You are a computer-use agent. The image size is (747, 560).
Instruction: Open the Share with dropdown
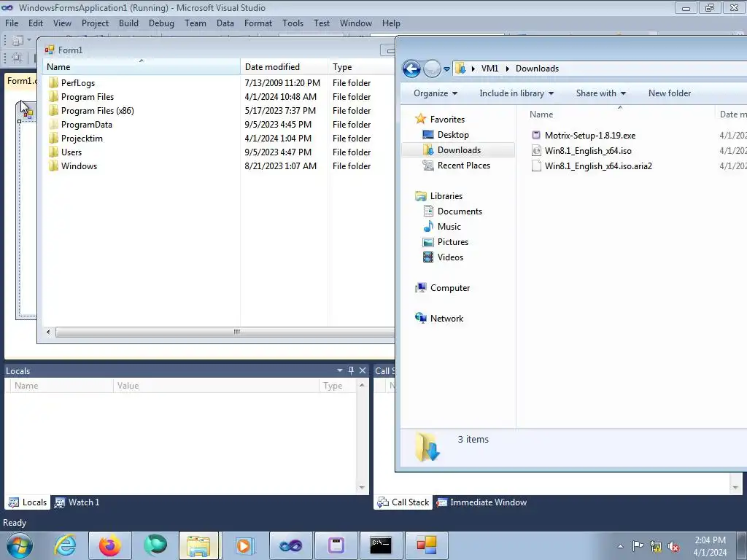[601, 93]
